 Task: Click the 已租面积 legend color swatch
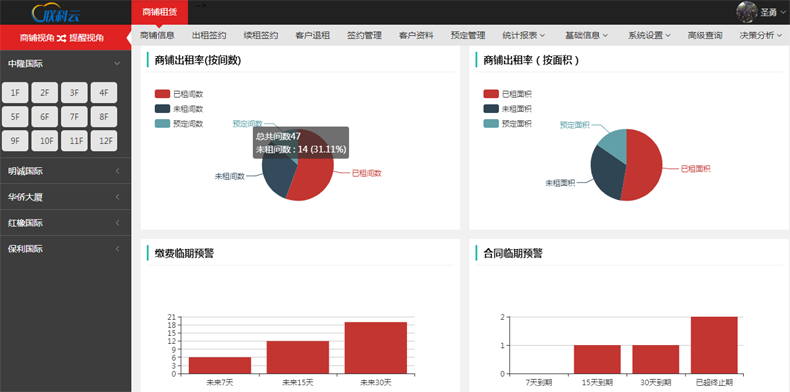[x=491, y=94]
